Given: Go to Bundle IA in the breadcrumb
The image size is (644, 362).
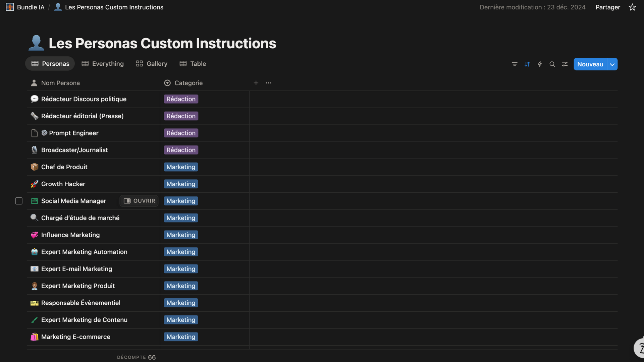Looking at the screenshot, I should 30,7.
